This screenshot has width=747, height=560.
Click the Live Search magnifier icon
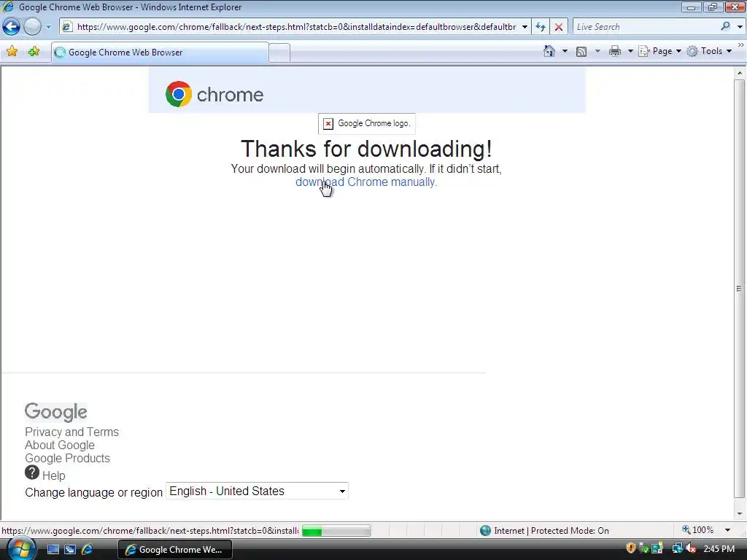tap(726, 26)
